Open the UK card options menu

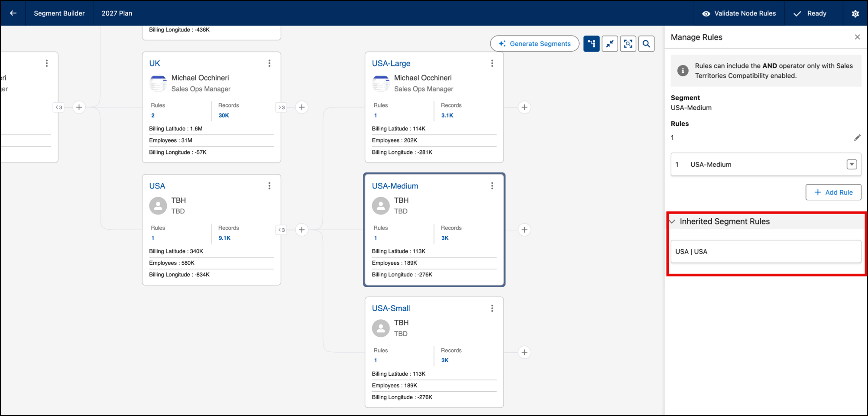point(269,63)
